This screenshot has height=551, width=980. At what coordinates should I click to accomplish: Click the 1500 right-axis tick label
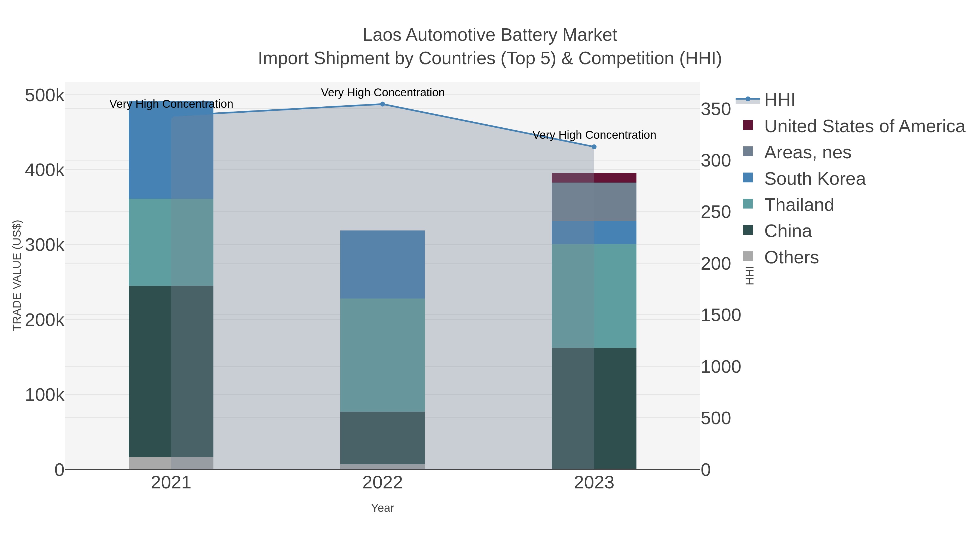[721, 315]
